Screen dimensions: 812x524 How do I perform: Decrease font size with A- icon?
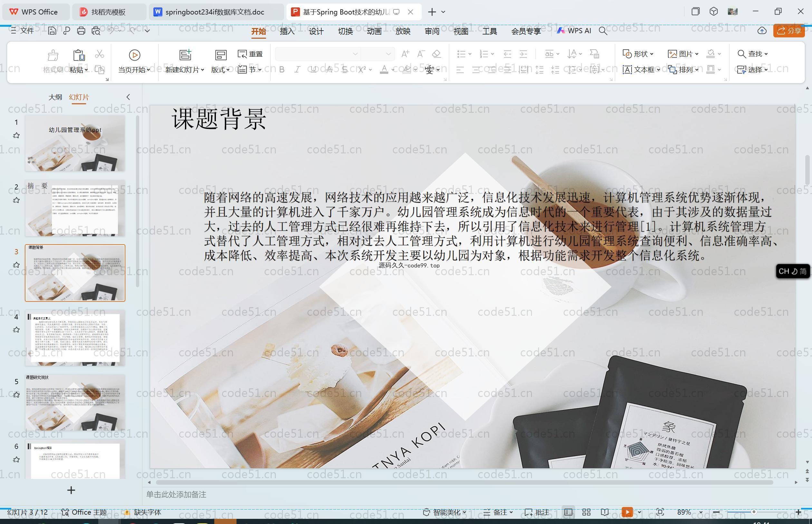click(x=421, y=54)
